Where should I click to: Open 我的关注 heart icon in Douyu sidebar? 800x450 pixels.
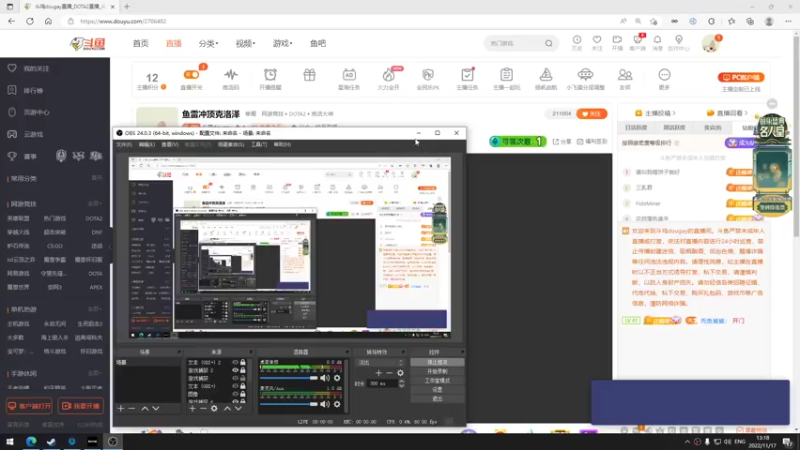12,68
